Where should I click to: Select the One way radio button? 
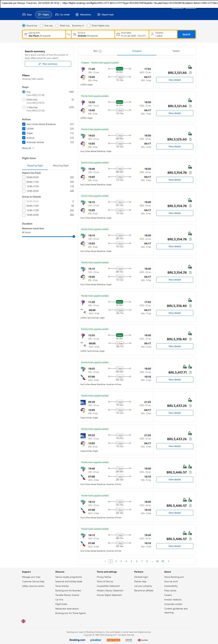click(x=42, y=26)
